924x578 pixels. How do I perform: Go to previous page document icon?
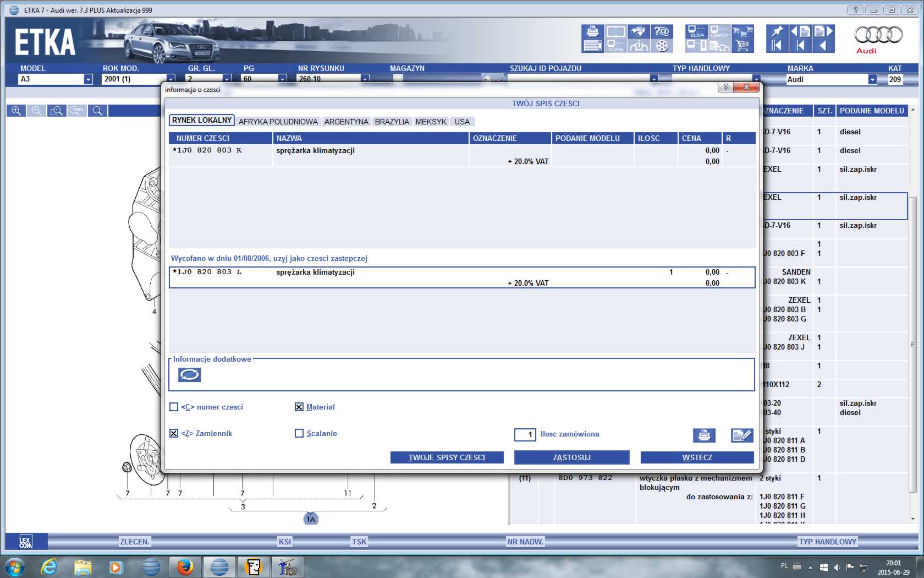[800, 31]
